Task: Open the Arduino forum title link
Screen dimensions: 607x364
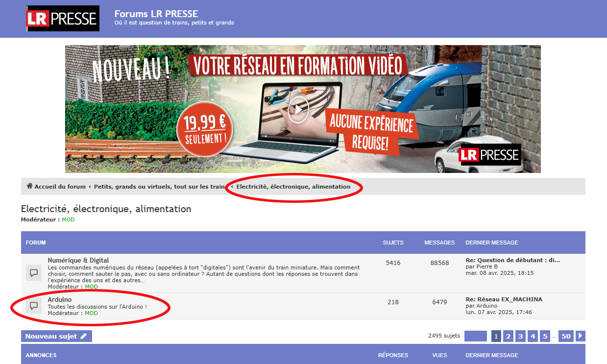Action: tap(60, 299)
